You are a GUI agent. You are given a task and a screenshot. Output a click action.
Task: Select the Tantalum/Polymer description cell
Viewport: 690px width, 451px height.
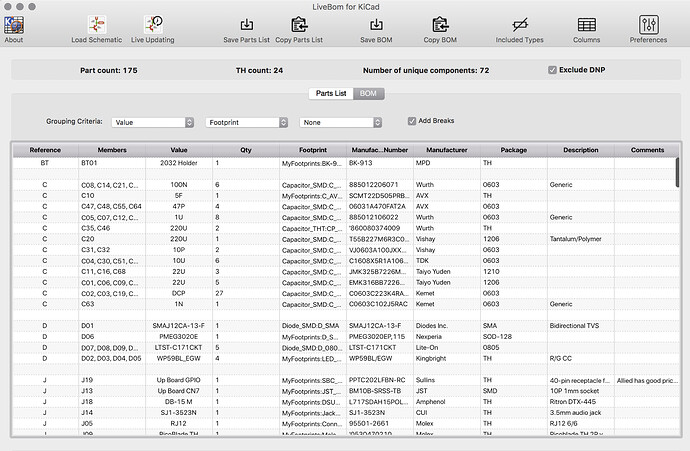pyautogui.click(x=580, y=239)
